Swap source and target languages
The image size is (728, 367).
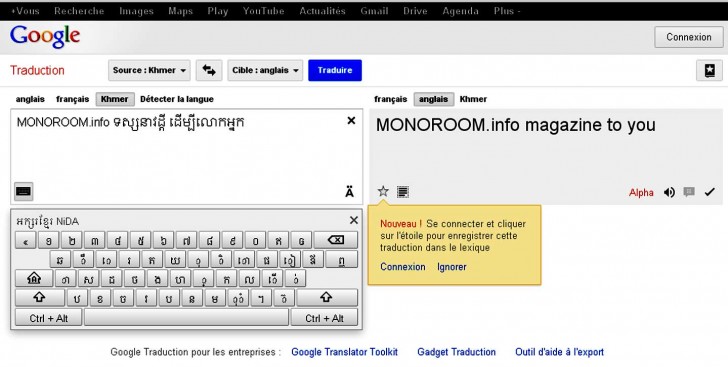(x=209, y=71)
